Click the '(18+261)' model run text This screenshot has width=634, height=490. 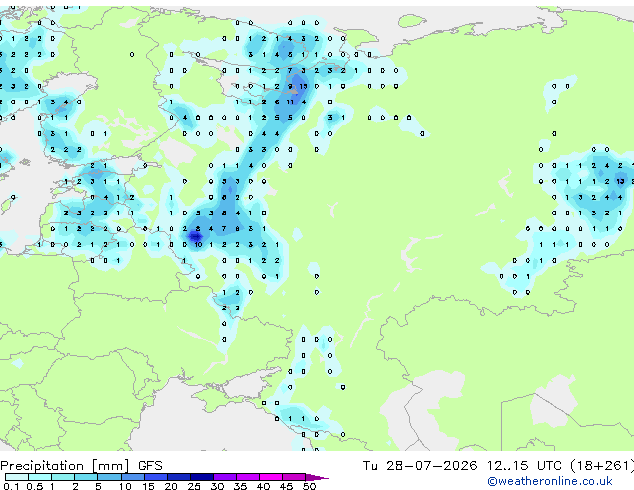pos(602,466)
